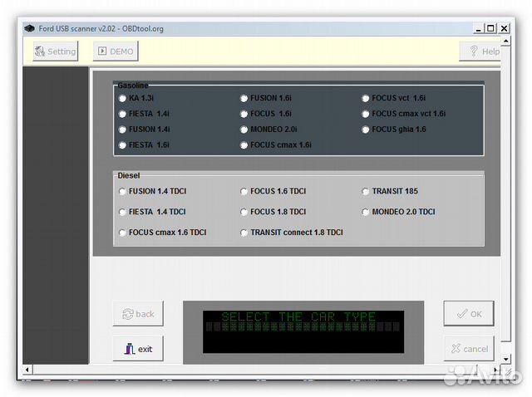Image resolution: width=532 pixels, height=397 pixels.
Task: Pick FOCUS ghia 1.6 option
Action: coord(365,130)
